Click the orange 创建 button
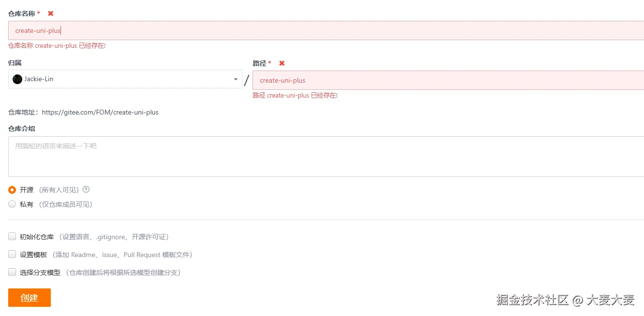The image size is (644, 316). coord(30,298)
